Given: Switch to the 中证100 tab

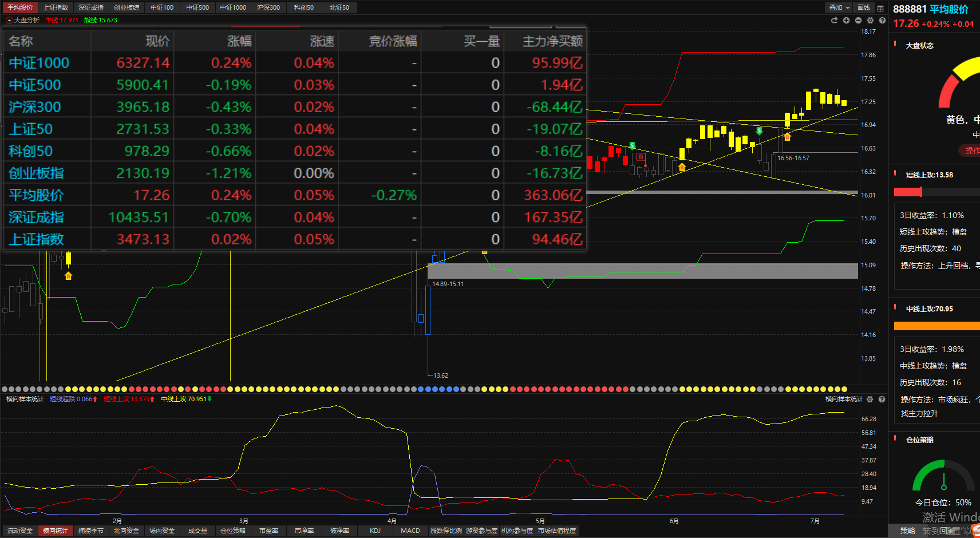Looking at the screenshot, I should coord(162,7).
